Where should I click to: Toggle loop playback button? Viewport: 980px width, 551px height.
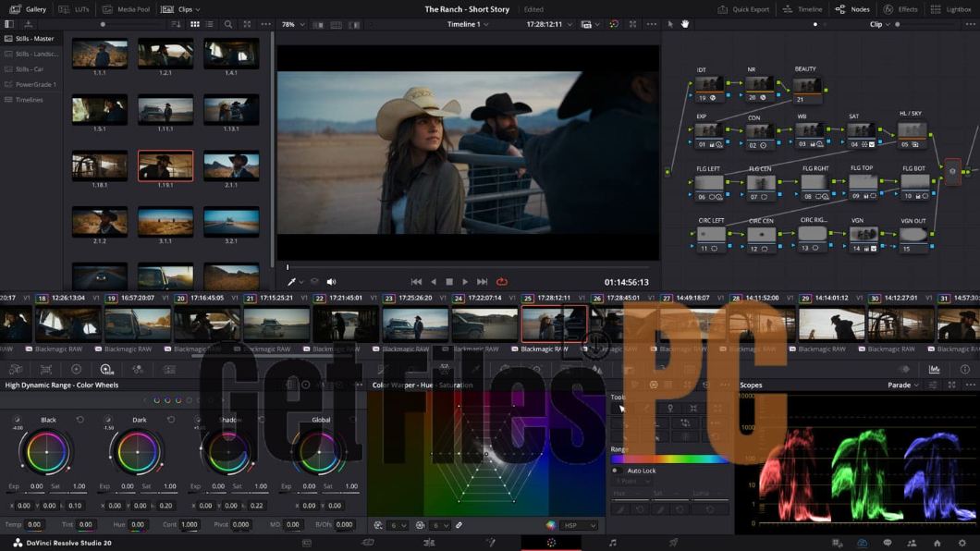[502, 282]
